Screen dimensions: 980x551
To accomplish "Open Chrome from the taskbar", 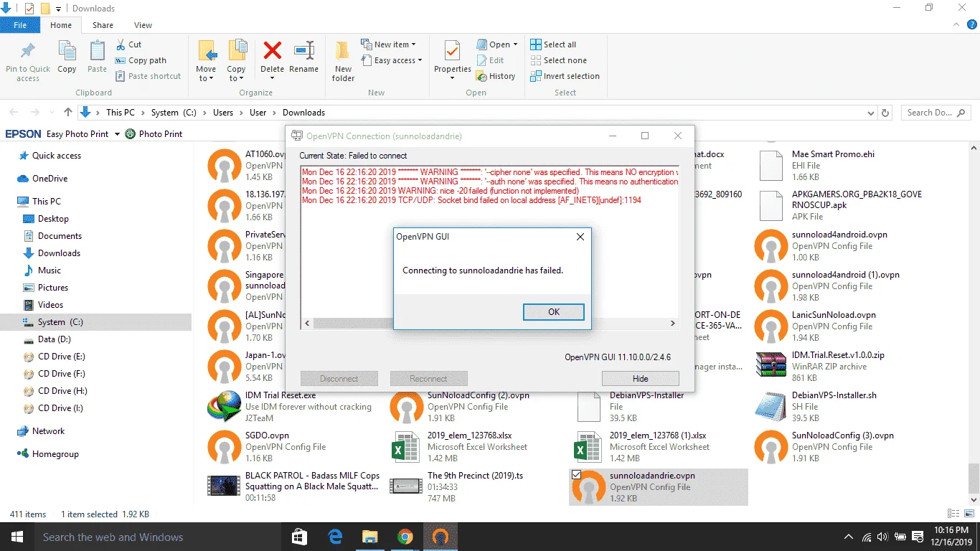I will [x=405, y=537].
